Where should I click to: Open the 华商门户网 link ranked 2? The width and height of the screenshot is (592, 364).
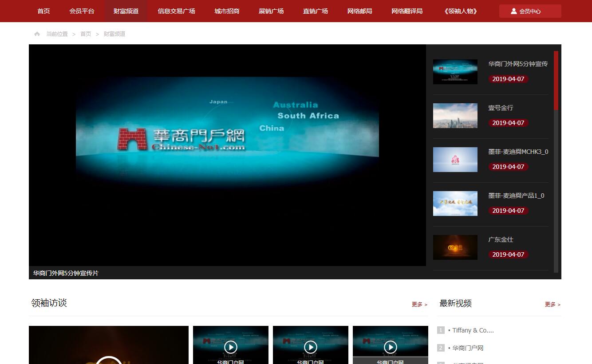pos(468,348)
